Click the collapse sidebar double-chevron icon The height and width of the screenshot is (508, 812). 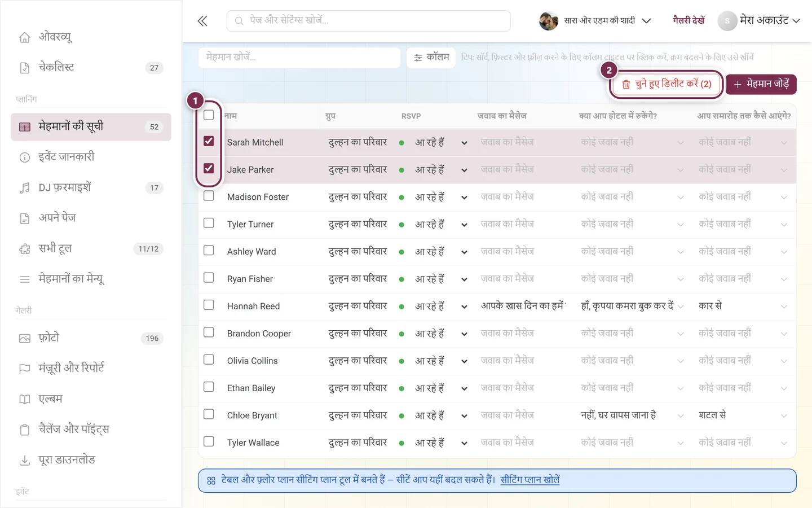pyautogui.click(x=202, y=21)
